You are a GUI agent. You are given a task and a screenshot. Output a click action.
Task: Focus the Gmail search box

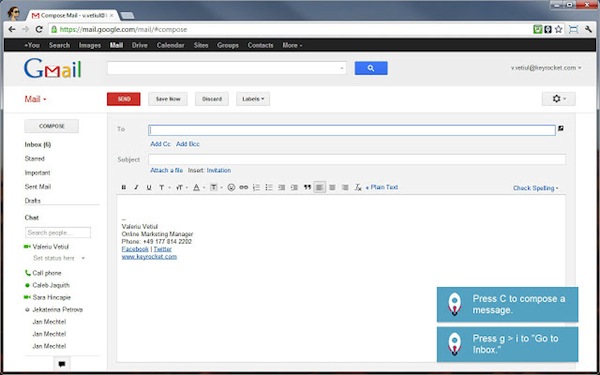pyautogui.click(x=227, y=68)
